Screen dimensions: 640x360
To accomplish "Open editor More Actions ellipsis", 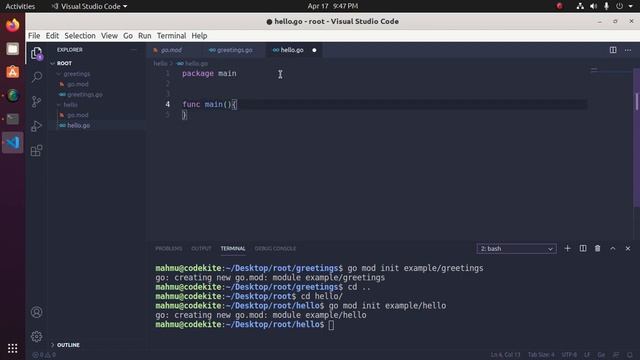I will pyautogui.click(x=628, y=50).
